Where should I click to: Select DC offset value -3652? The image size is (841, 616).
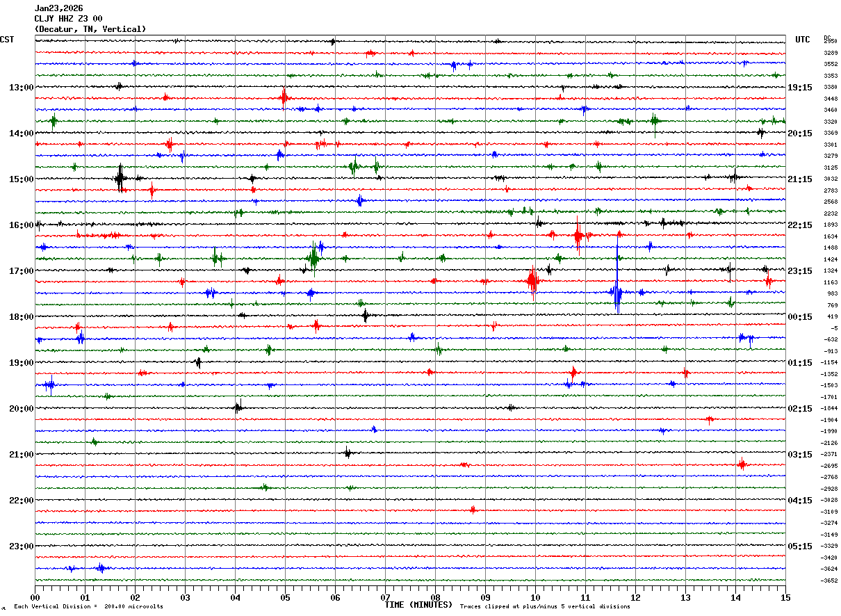[829, 581]
